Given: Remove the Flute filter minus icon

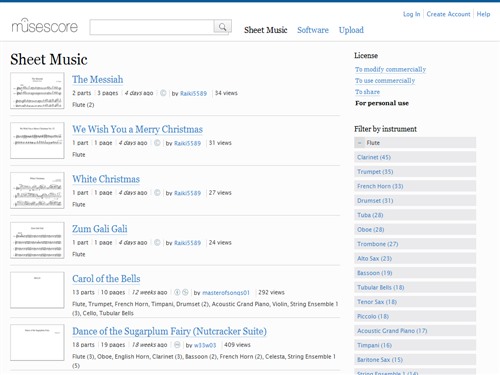Looking at the screenshot, I should 359,143.
